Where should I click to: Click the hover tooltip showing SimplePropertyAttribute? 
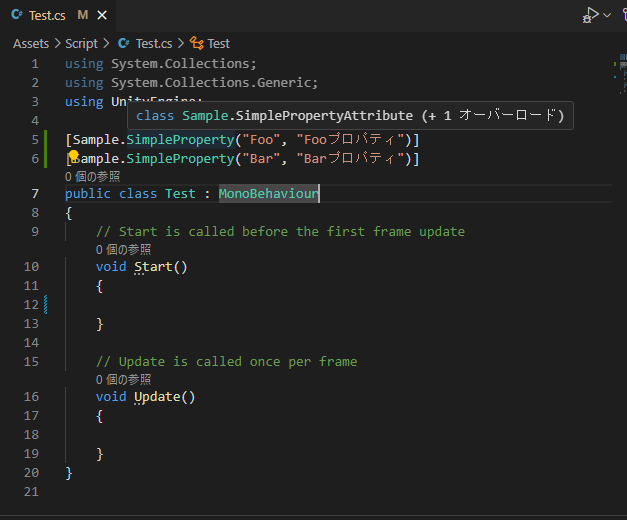pyautogui.click(x=350, y=116)
